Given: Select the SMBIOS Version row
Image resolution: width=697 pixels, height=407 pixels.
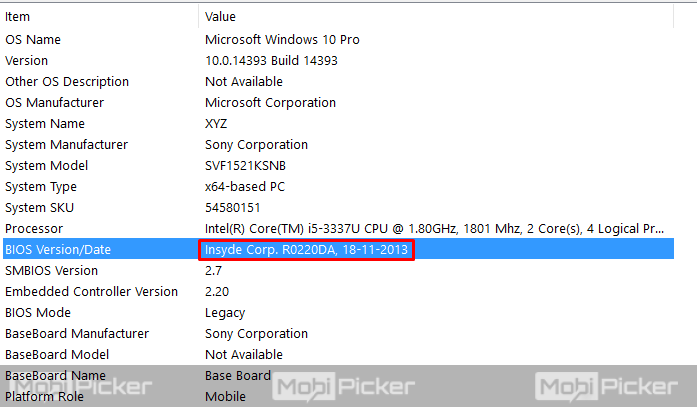Looking at the screenshot, I should [51, 271].
